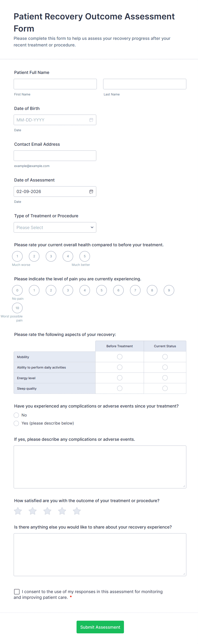Choose 'Yes (please describe below)' option
198x644 pixels.
tap(16, 423)
